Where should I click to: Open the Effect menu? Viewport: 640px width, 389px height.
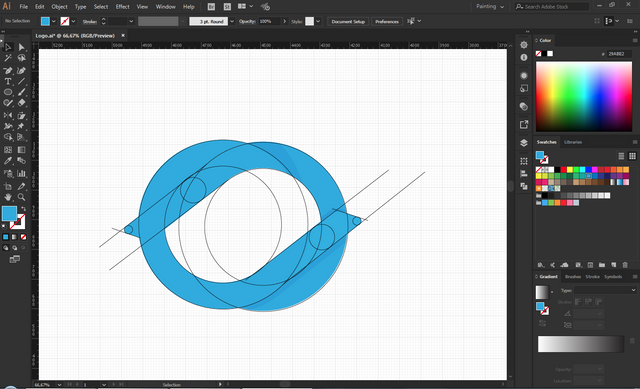click(122, 7)
